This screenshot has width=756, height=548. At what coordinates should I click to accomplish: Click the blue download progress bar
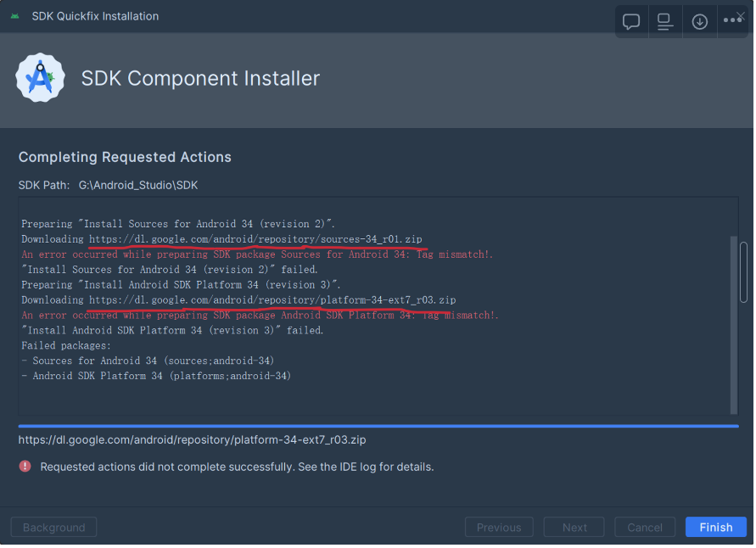(378, 426)
